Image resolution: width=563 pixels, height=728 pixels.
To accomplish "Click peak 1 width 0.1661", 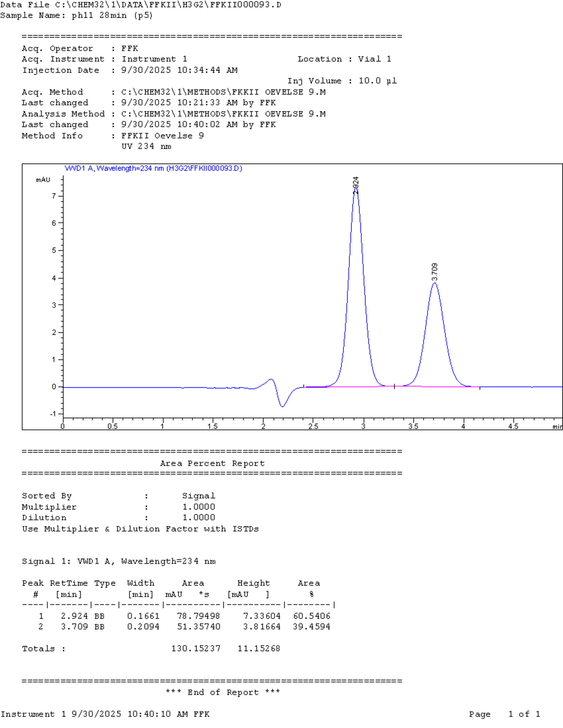I will pyautogui.click(x=143, y=616).
